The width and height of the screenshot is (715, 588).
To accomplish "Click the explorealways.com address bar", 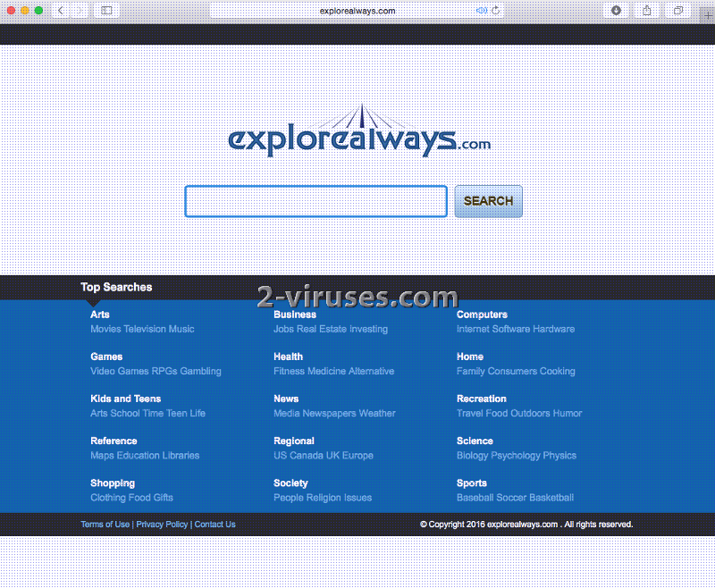I will point(357,11).
